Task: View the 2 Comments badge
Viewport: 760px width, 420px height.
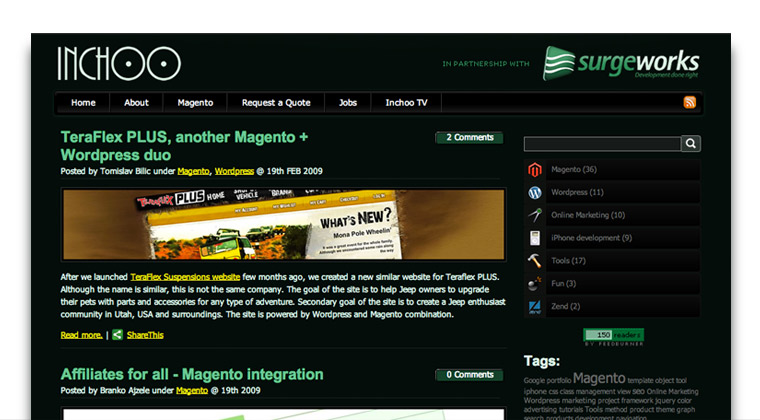Action: pyautogui.click(x=469, y=138)
